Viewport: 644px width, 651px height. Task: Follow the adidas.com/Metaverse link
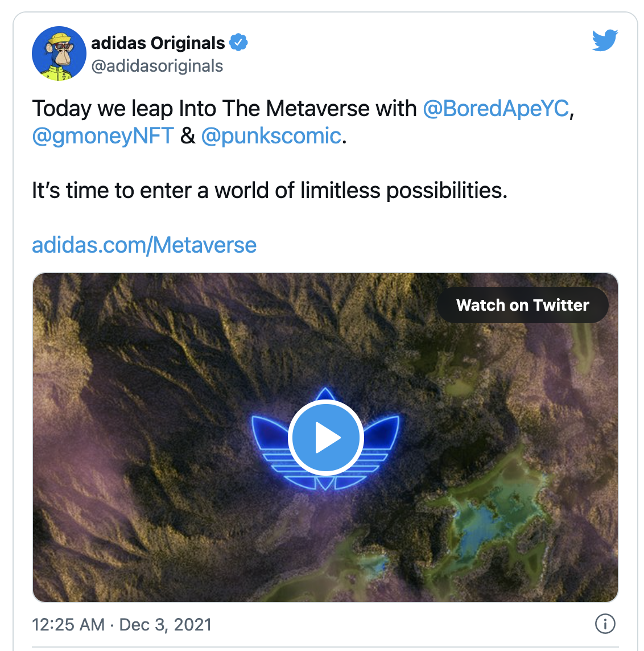(144, 245)
